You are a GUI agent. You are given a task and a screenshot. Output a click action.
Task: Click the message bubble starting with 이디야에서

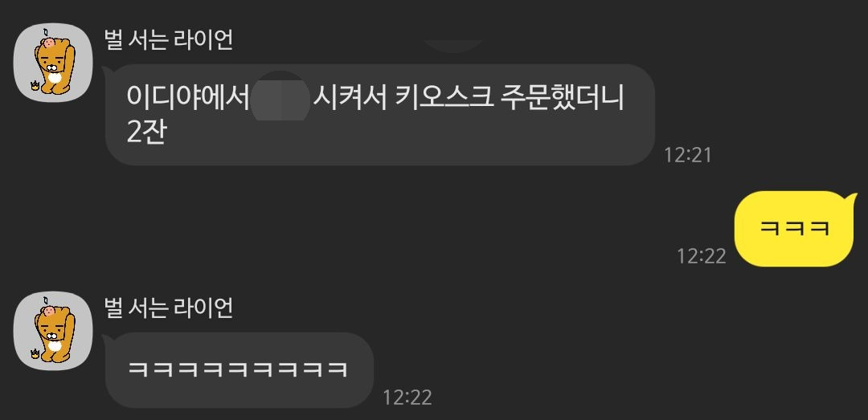pos(379,115)
